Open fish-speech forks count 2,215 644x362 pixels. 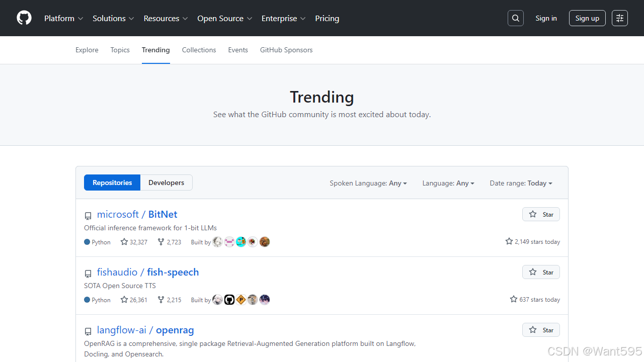[x=169, y=300]
